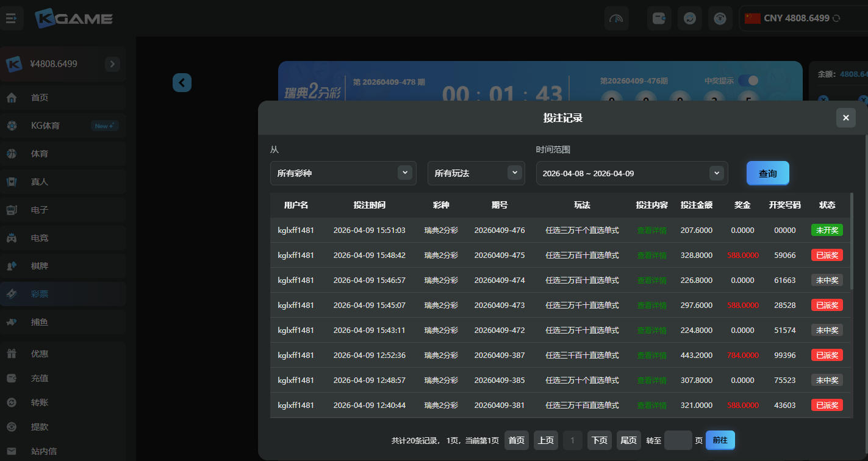Screen dimensions: 868x461
Task: Open KG体育 in the sidebar menu
Action: 46,126
